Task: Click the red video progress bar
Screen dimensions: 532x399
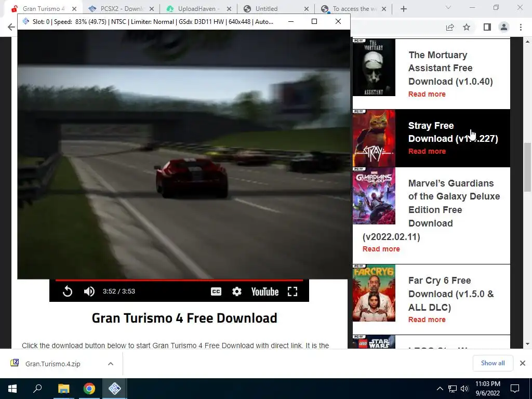Action: [179, 280]
